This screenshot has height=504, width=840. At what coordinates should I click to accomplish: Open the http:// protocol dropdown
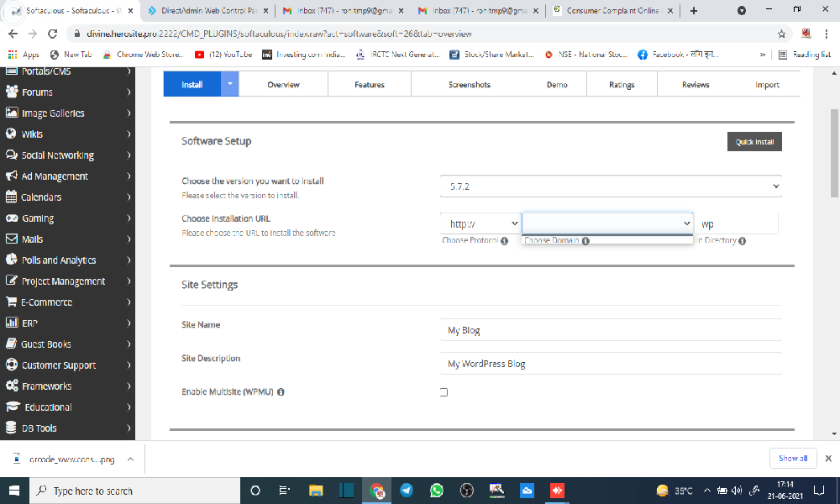(x=480, y=223)
